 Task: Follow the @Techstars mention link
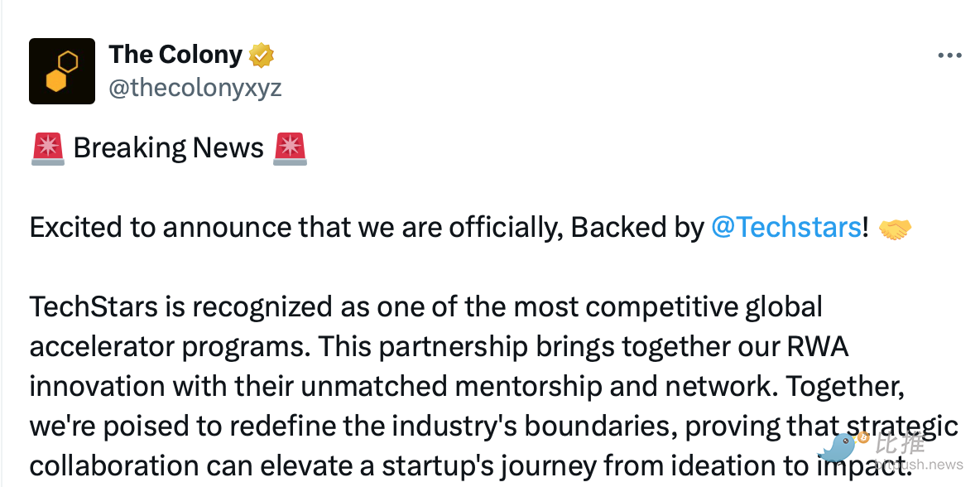[786, 228]
